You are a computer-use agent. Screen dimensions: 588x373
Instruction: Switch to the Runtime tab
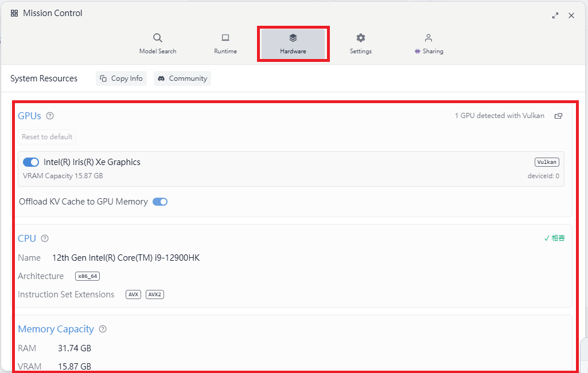point(225,44)
